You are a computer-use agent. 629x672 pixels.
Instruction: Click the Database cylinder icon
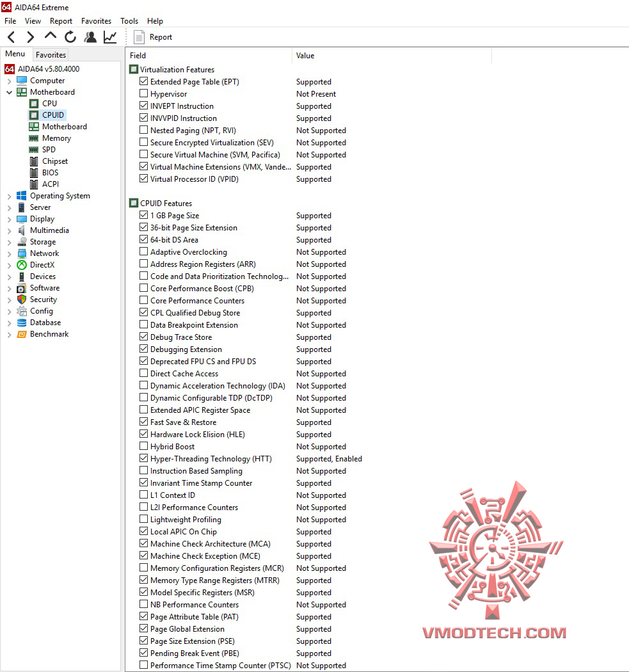pyautogui.click(x=21, y=323)
